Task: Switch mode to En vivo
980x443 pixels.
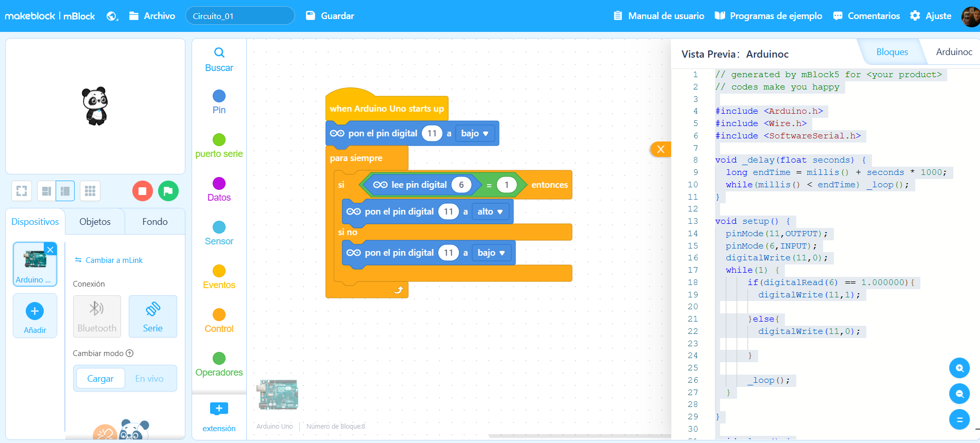Action: pos(149,378)
